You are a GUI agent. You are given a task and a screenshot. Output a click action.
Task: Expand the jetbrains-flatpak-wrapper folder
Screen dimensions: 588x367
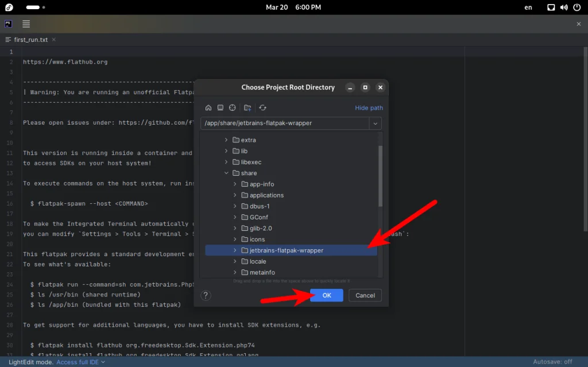tap(235, 250)
